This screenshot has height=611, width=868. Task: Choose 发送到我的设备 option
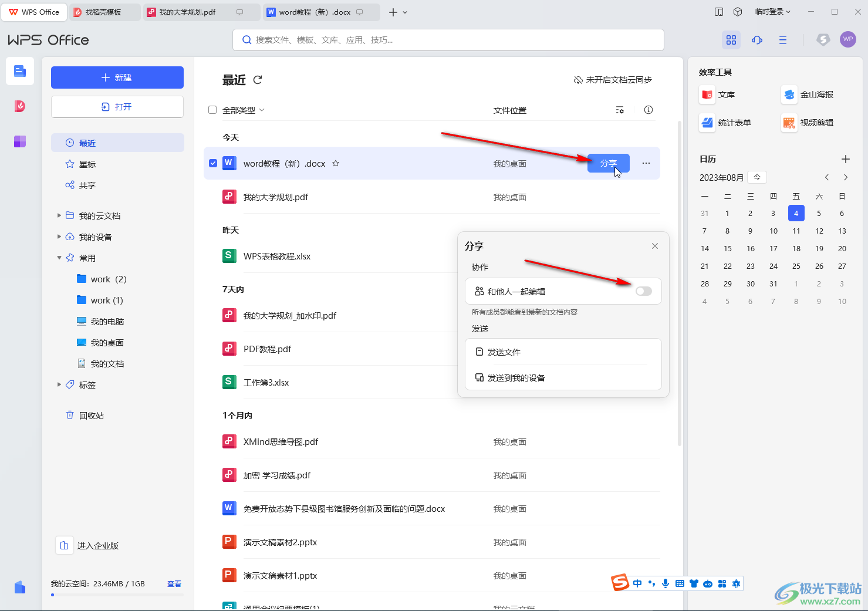pyautogui.click(x=563, y=377)
